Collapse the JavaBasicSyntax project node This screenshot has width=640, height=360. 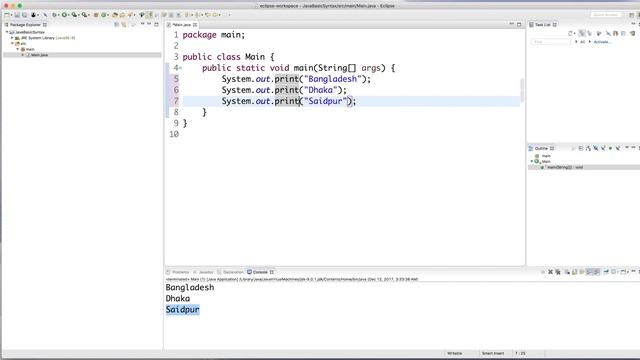tap(7, 32)
